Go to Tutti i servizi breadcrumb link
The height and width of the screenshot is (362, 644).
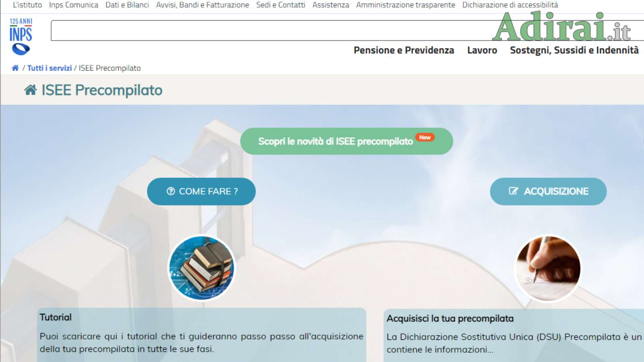pos(50,68)
